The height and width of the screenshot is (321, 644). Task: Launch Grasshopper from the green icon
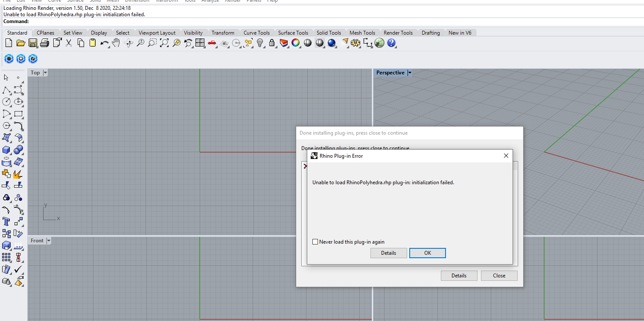click(379, 43)
